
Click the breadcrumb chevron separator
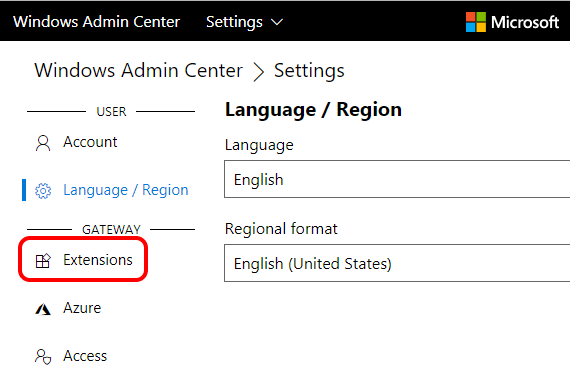[x=258, y=71]
